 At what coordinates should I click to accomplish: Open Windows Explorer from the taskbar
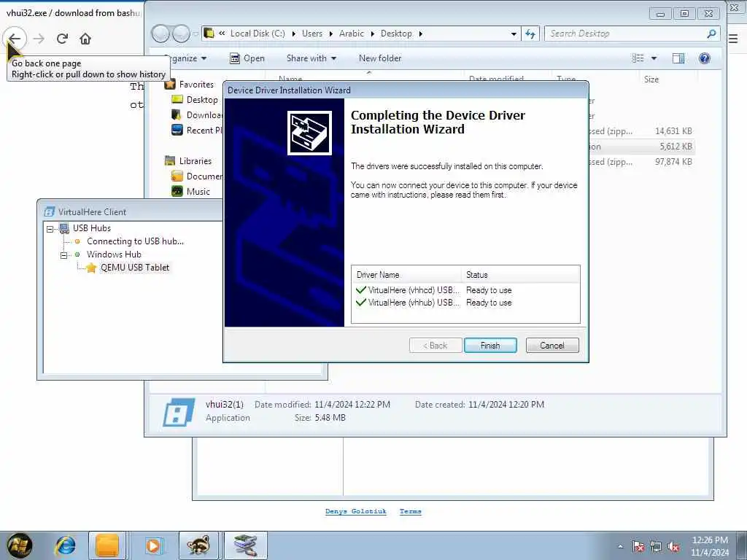coord(107,545)
